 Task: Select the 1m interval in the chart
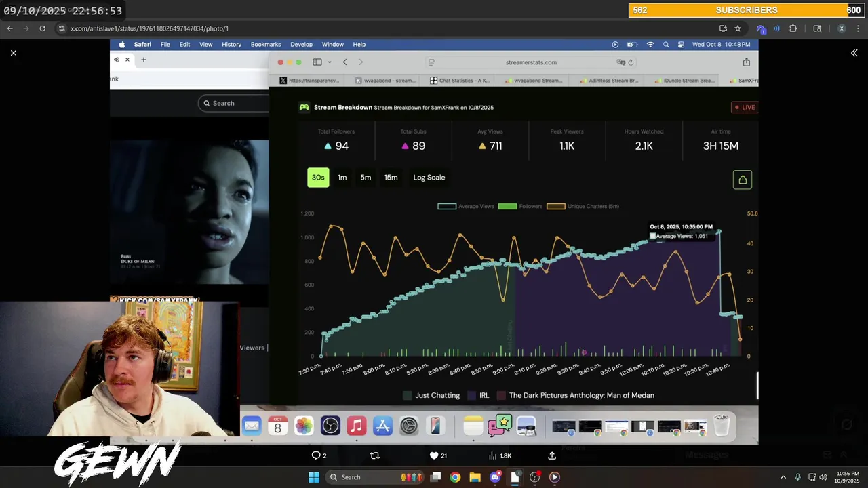tap(342, 178)
